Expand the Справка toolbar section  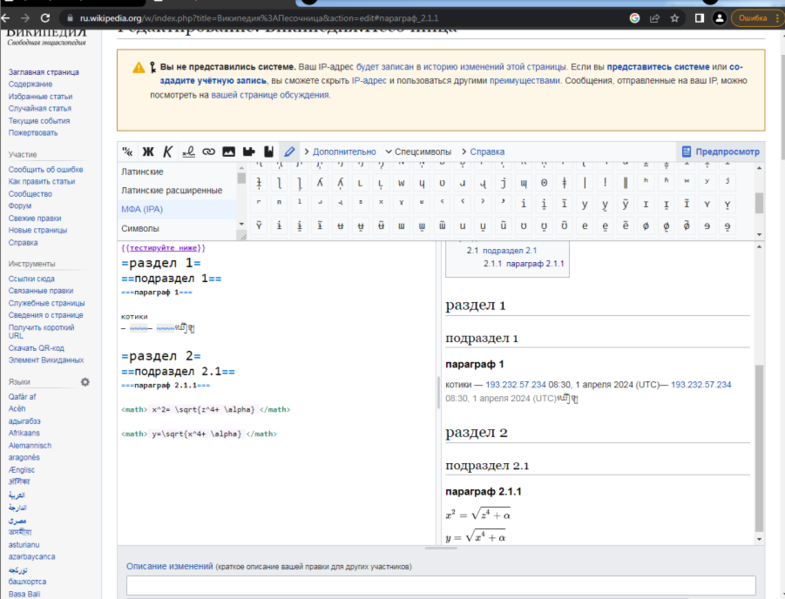483,152
